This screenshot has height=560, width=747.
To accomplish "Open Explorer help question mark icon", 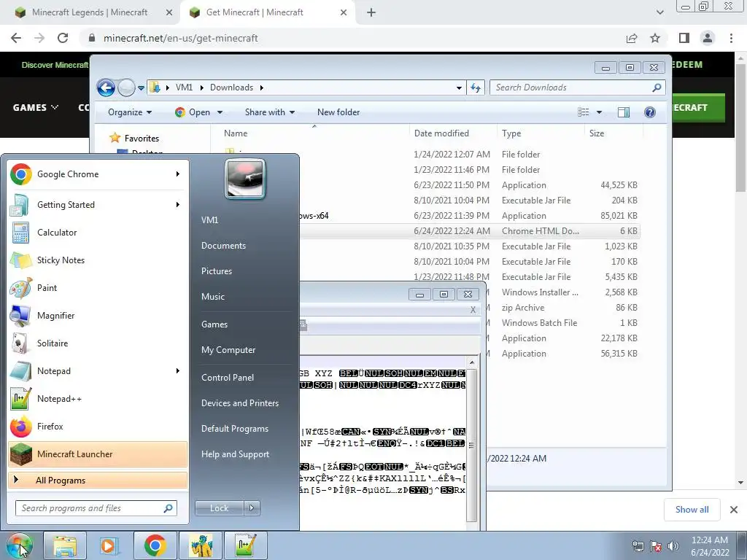I will tap(649, 112).
